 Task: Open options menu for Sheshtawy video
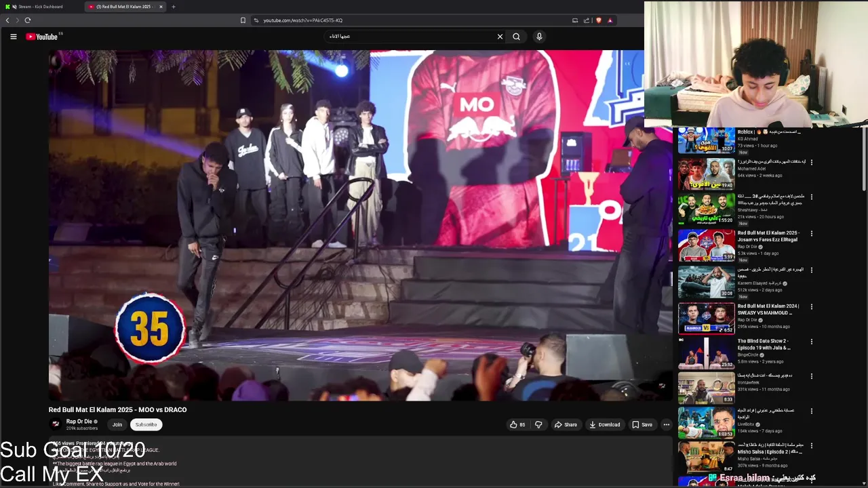[x=811, y=197]
